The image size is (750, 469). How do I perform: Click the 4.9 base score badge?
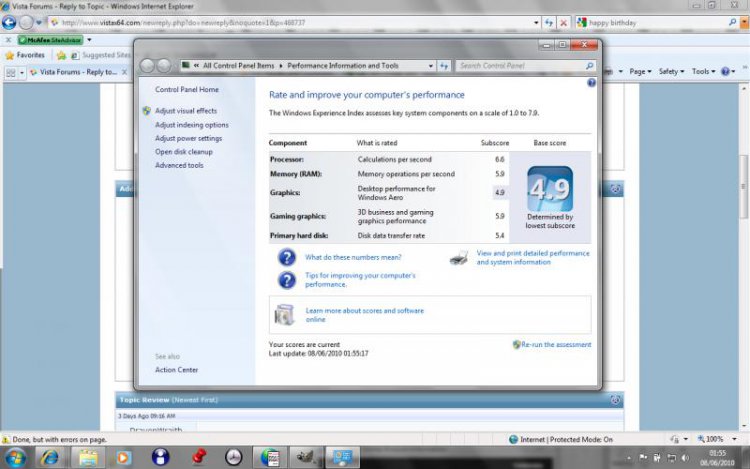tap(550, 189)
